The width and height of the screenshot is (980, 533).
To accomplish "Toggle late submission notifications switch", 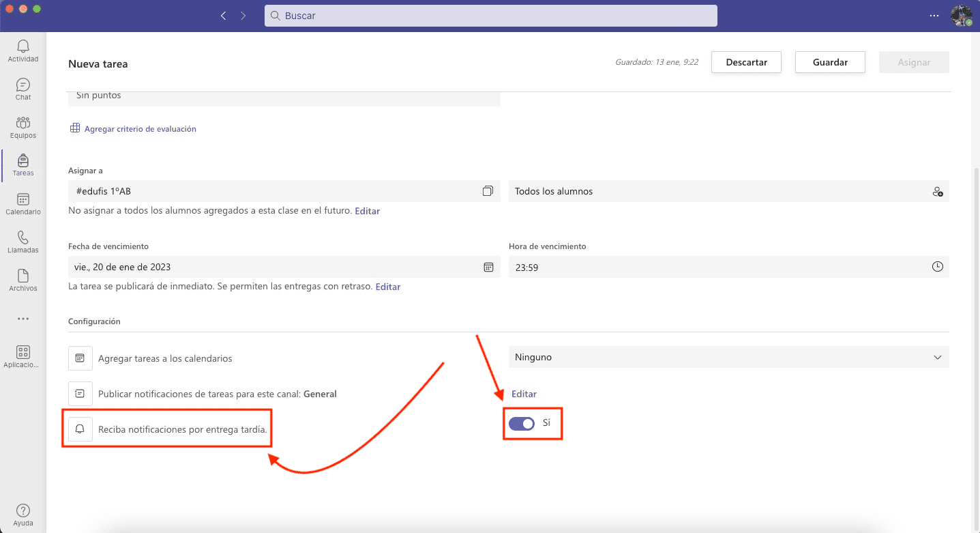I will point(522,424).
